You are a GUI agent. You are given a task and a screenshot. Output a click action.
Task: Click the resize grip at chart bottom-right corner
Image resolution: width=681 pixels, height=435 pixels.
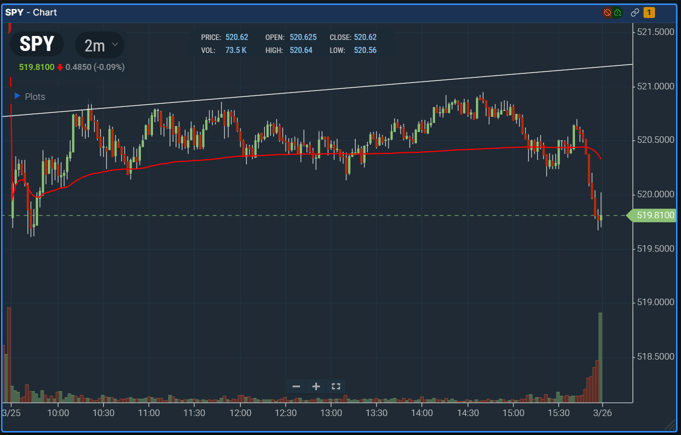click(x=670, y=426)
